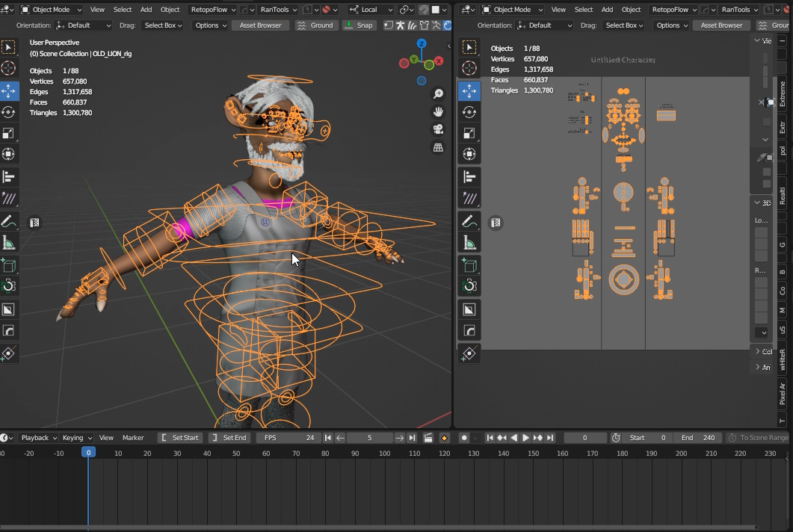Toggle auto keying record button in timeline
793x532 pixels.
[464, 438]
